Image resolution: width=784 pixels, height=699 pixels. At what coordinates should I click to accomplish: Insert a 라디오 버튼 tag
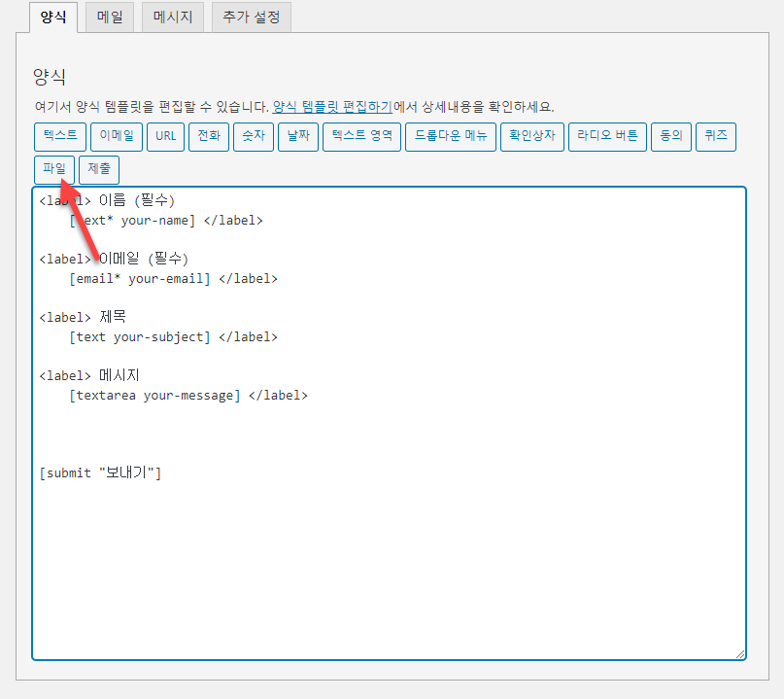(607, 137)
